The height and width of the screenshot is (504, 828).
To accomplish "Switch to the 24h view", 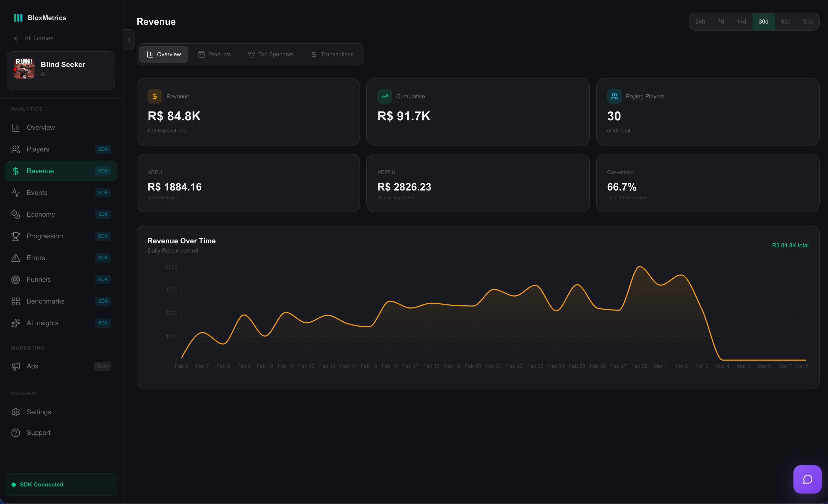I will click(x=700, y=21).
